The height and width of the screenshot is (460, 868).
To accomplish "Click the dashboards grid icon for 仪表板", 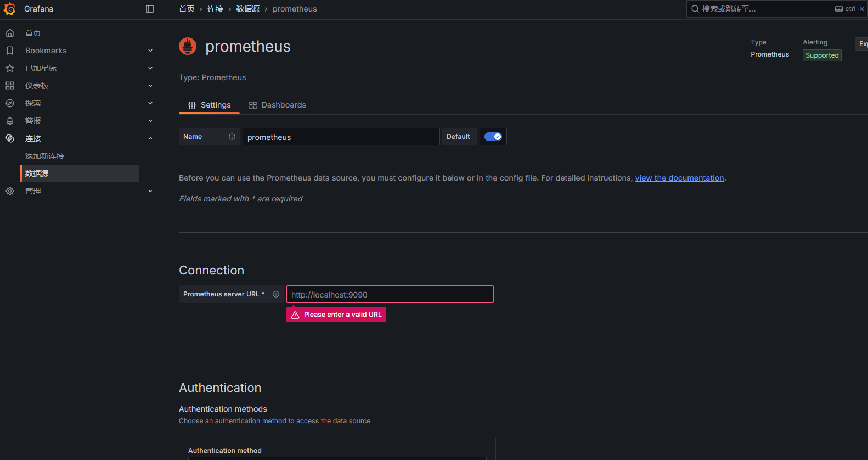I will click(x=10, y=86).
